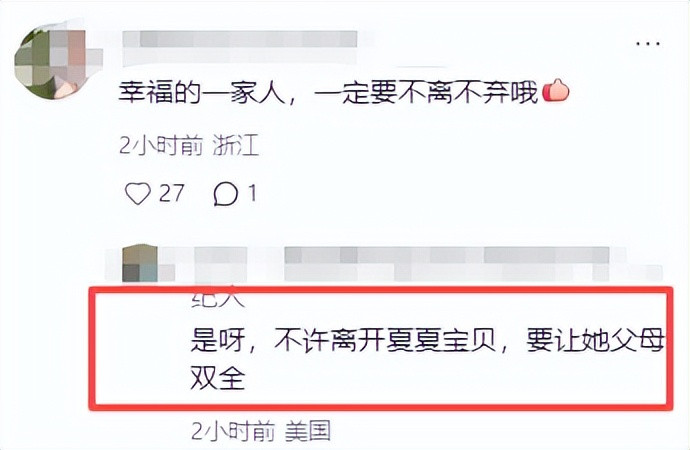Viewport: 690px width, 450px height.
Task: Click the word 双全 in the reply
Action: 217,378
